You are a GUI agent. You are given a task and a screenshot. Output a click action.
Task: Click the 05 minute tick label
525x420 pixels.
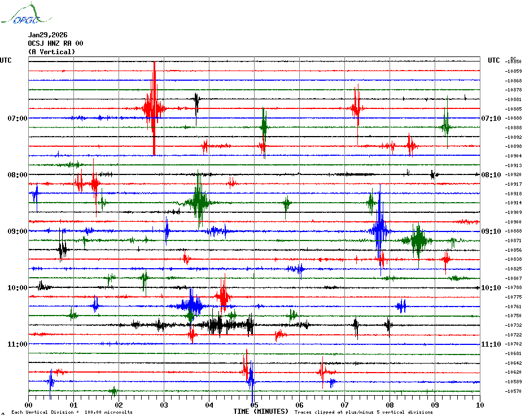[254, 405]
